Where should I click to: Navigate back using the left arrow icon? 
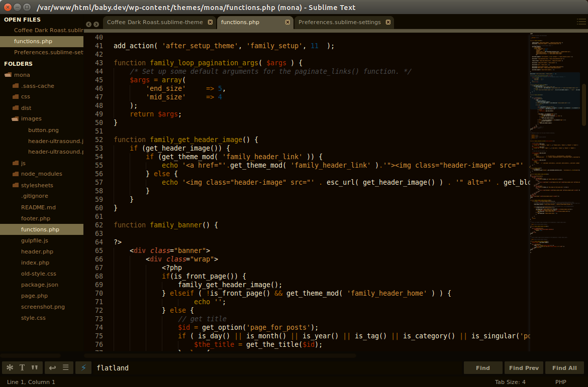pos(88,23)
